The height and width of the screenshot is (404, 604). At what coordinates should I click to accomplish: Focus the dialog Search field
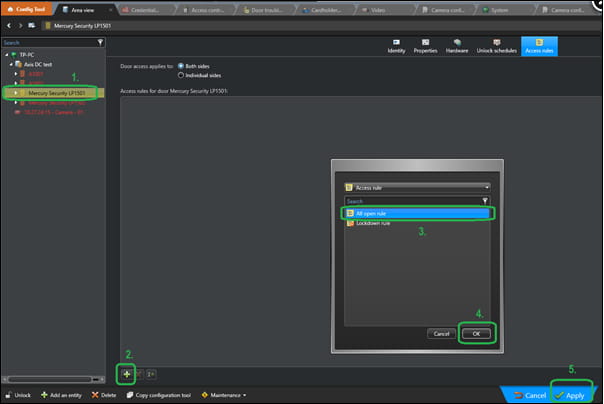[x=413, y=201]
